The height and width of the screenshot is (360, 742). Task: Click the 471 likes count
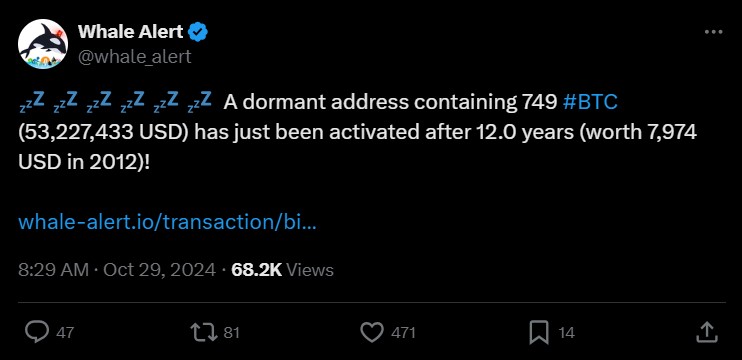click(x=403, y=333)
